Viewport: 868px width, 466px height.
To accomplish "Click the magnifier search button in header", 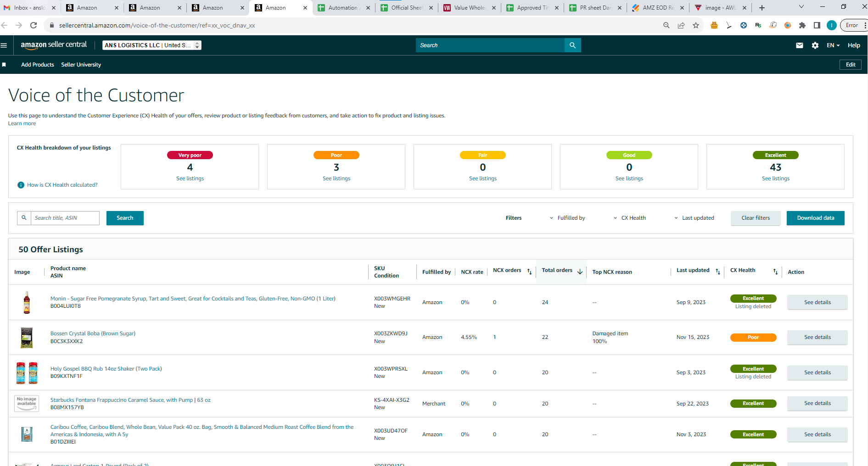I will (572, 45).
